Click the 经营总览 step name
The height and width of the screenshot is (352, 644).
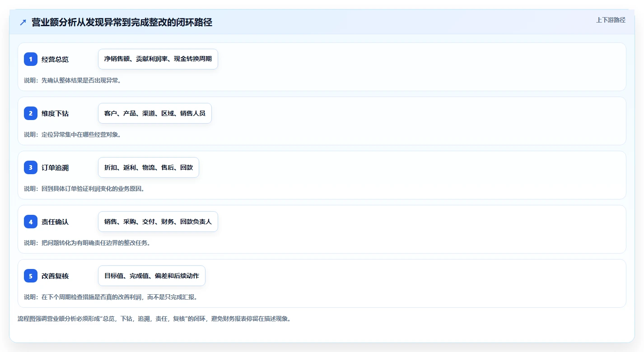[x=55, y=59]
